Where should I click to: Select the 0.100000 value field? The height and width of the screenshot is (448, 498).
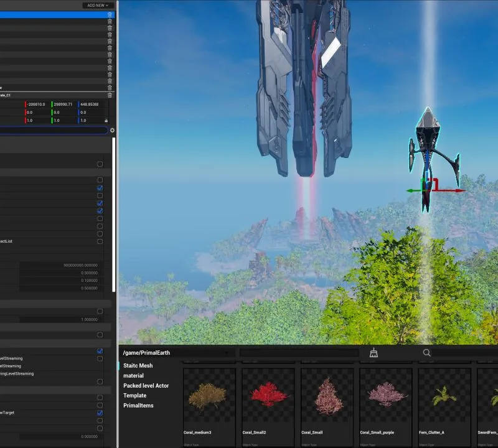pos(61,281)
